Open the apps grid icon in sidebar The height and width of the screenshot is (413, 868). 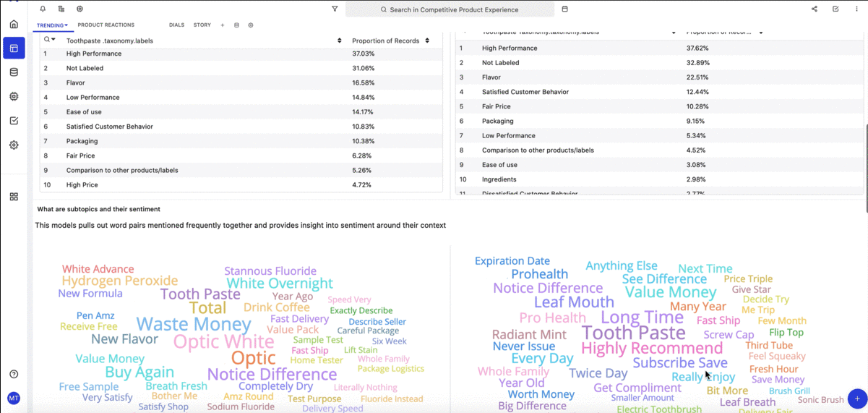click(x=14, y=197)
